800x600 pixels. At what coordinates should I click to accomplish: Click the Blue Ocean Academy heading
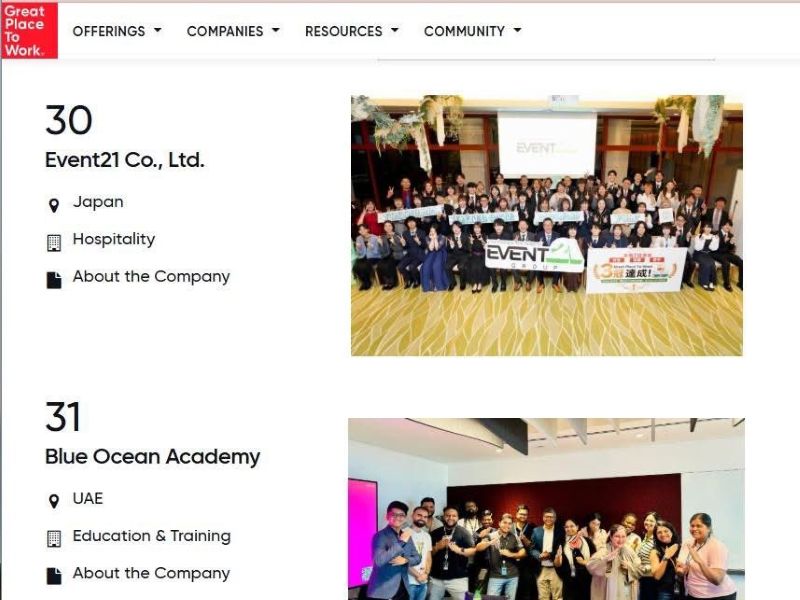[153, 457]
